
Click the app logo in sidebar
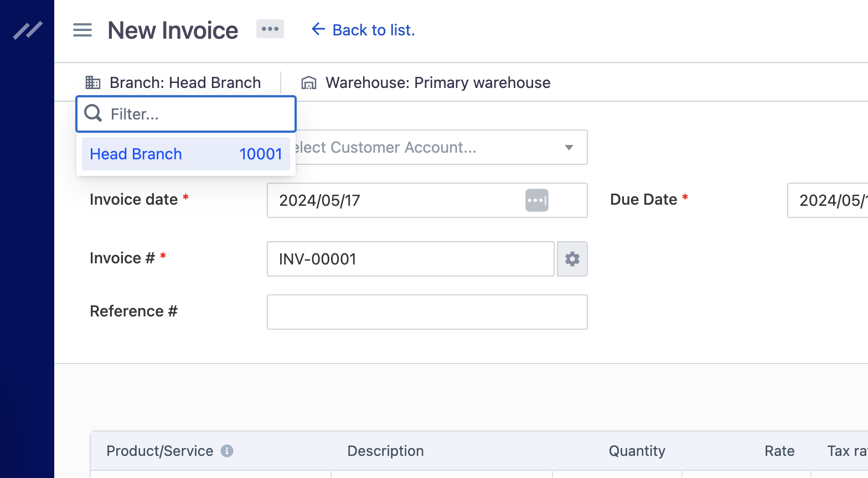28,30
